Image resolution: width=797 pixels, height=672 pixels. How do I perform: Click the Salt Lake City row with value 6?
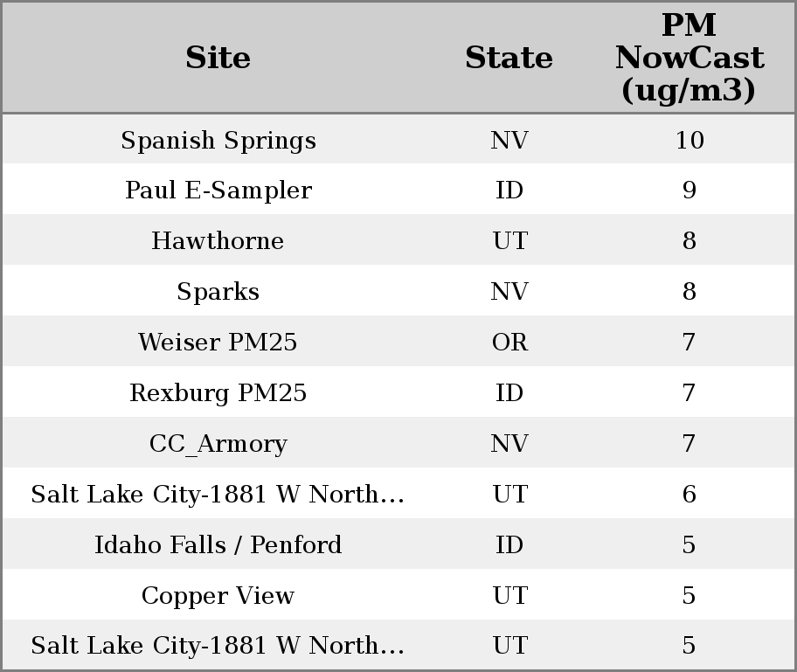pyautogui.click(x=218, y=495)
